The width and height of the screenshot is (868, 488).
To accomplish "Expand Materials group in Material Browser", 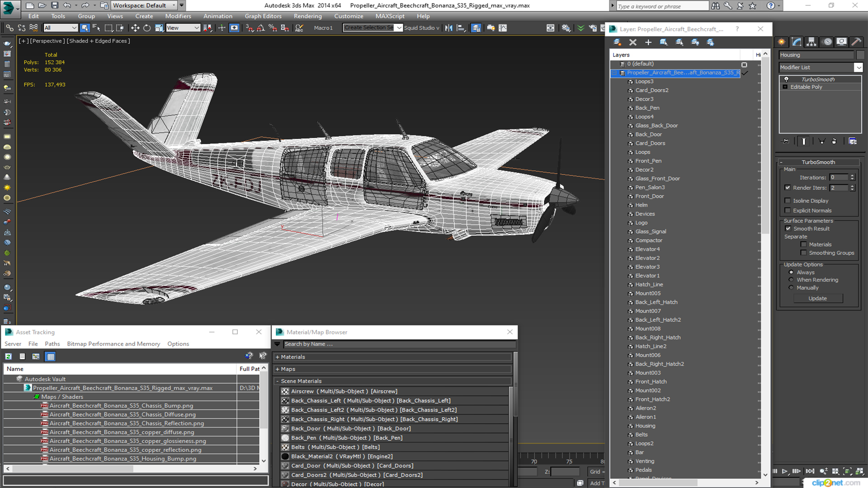I will [277, 357].
